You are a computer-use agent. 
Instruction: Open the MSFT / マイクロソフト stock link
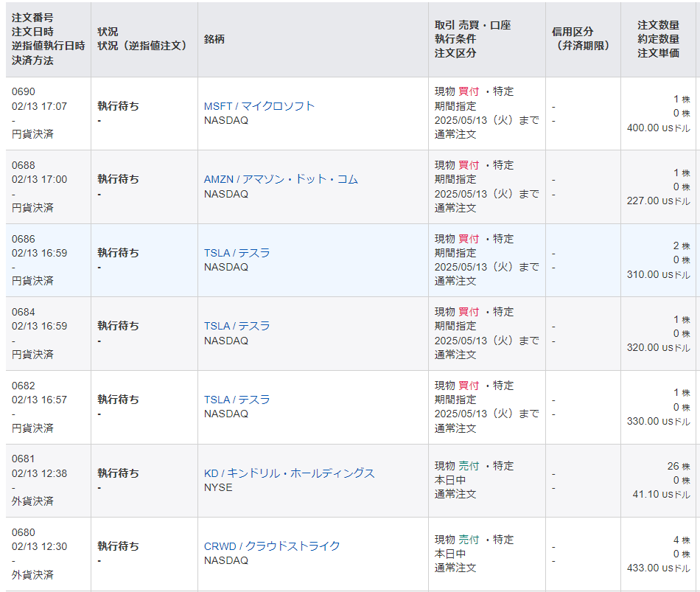[259, 106]
